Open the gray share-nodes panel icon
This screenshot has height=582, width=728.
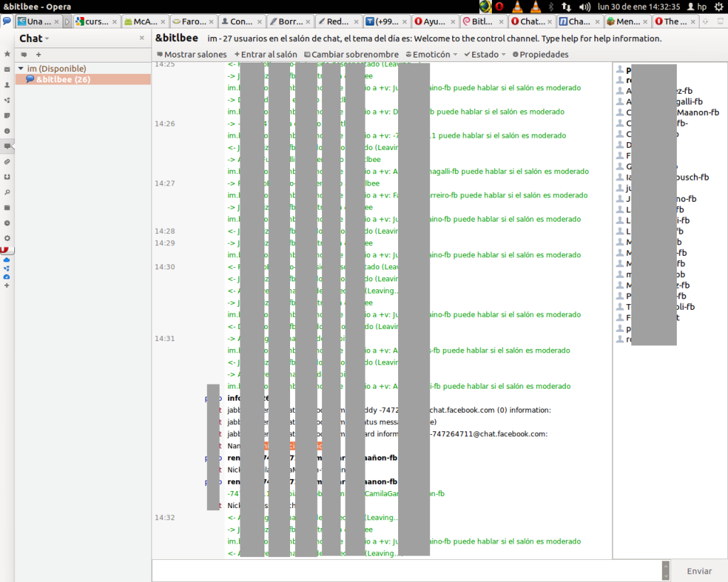7,100
